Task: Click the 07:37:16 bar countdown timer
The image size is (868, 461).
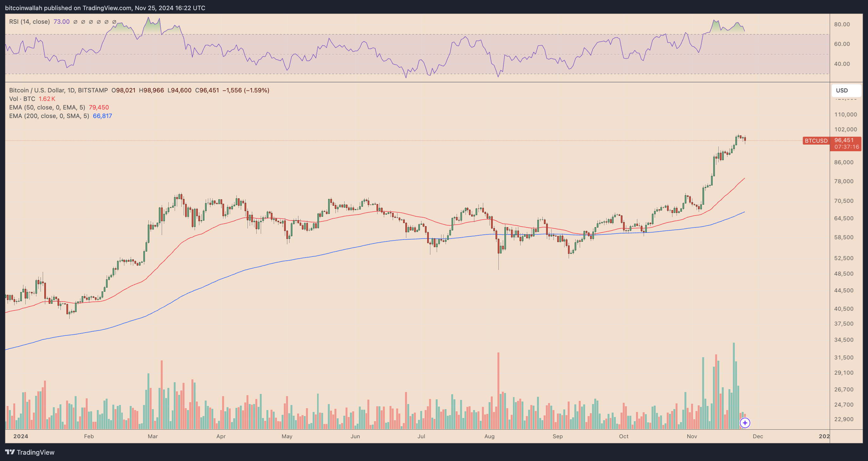Action: coord(846,147)
